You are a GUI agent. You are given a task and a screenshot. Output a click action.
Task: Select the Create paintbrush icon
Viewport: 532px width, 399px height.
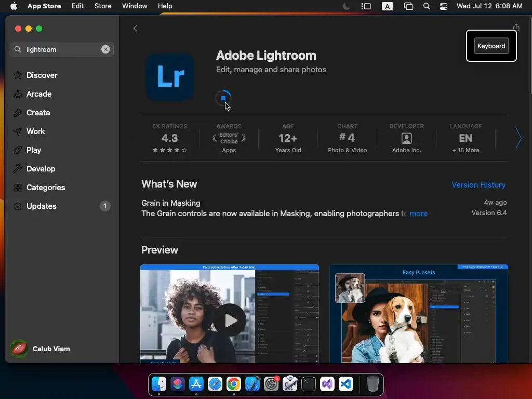pyautogui.click(x=18, y=113)
